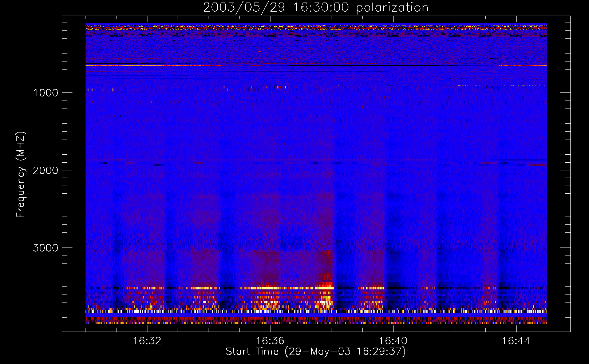589x364 pixels.
Task: Click the 3000 frequency tick label
Action: pos(46,248)
